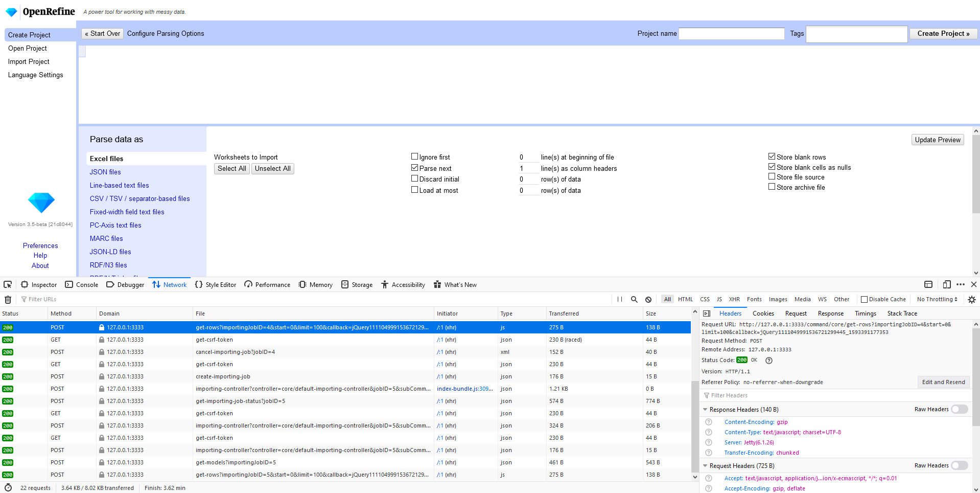The image size is (980, 493).
Task: Choose JSON files parser
Action: (105, 172)
